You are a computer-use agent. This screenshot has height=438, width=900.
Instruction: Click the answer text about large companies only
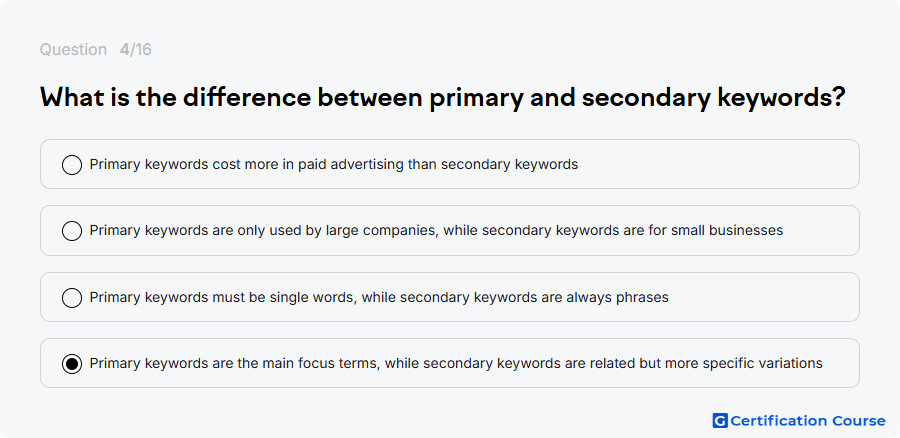point(436,231)
